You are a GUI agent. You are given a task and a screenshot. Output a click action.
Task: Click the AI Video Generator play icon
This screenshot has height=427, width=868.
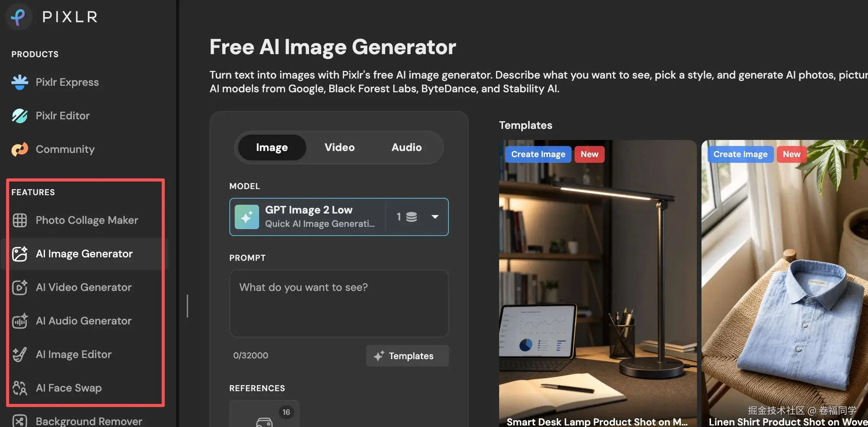click(20, 287)
